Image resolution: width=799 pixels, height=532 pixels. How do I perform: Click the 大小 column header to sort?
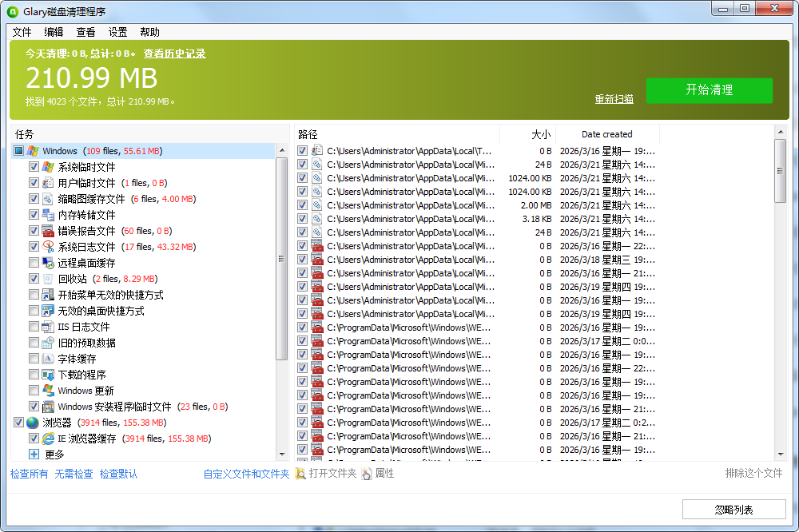tap(527, 134)
